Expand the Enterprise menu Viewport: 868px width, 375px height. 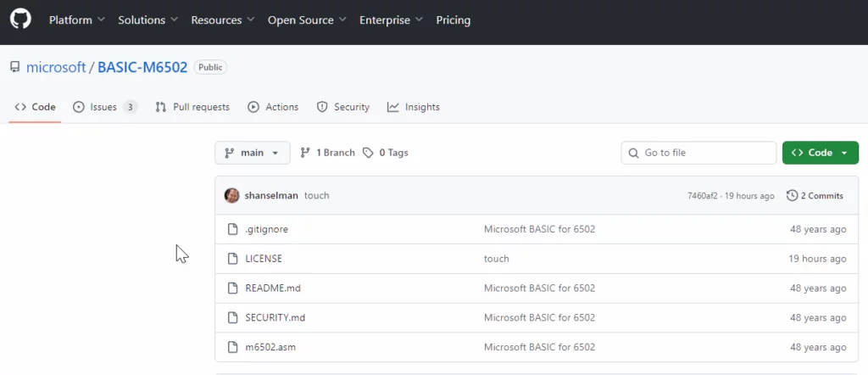point(391,20)
